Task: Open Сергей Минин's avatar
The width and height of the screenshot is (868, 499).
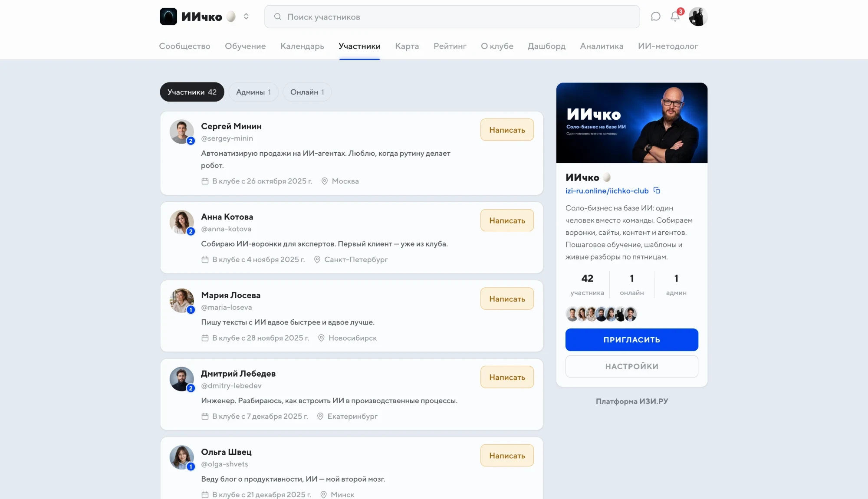Action: pyautogui.click(x=181, y=131)
